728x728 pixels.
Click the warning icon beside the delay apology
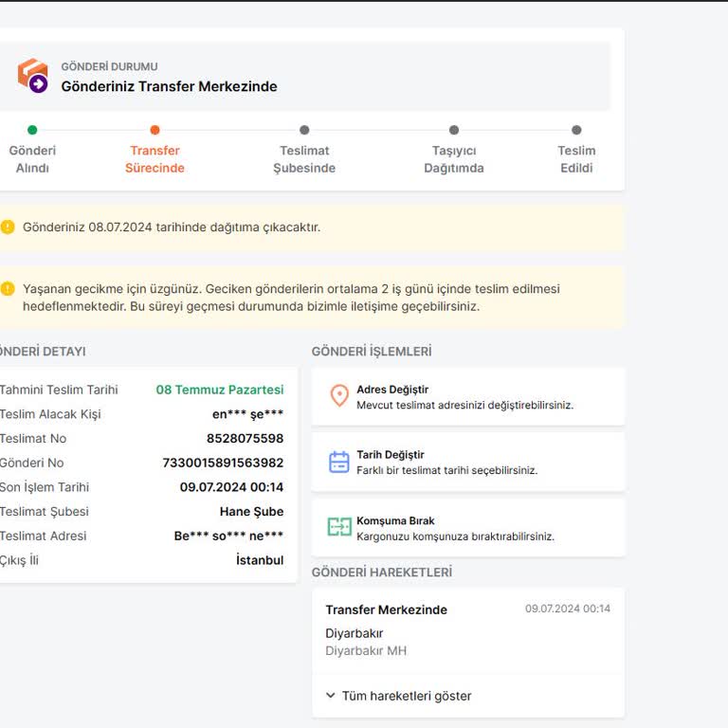click(x=8, y=289)
